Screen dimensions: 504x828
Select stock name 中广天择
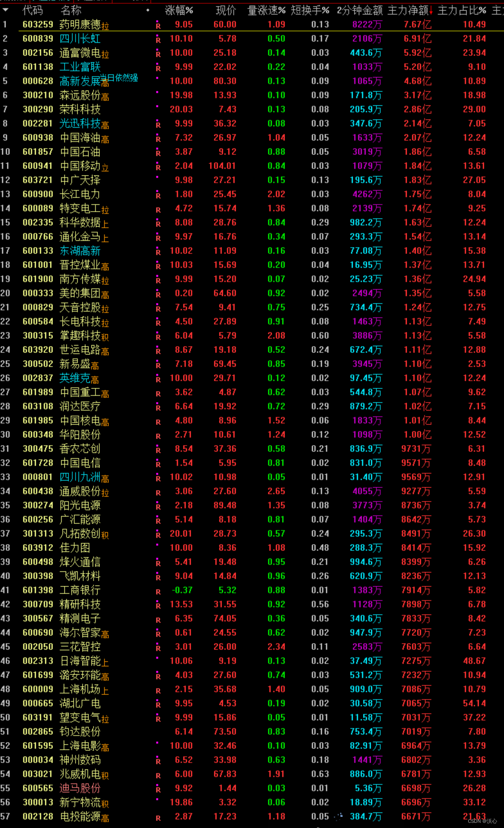80,180
